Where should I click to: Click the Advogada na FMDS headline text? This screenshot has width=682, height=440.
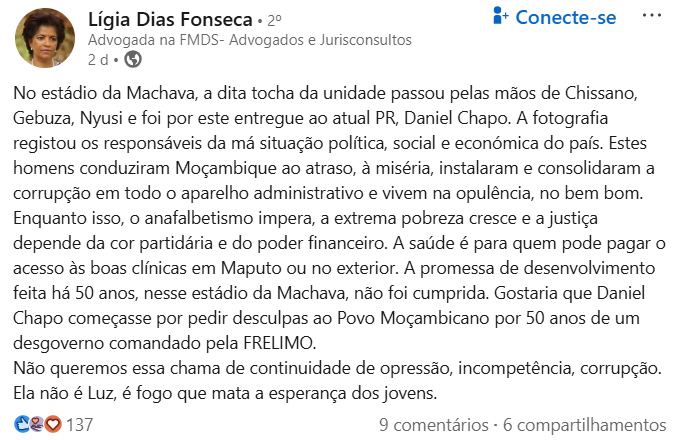coord(250,40)
